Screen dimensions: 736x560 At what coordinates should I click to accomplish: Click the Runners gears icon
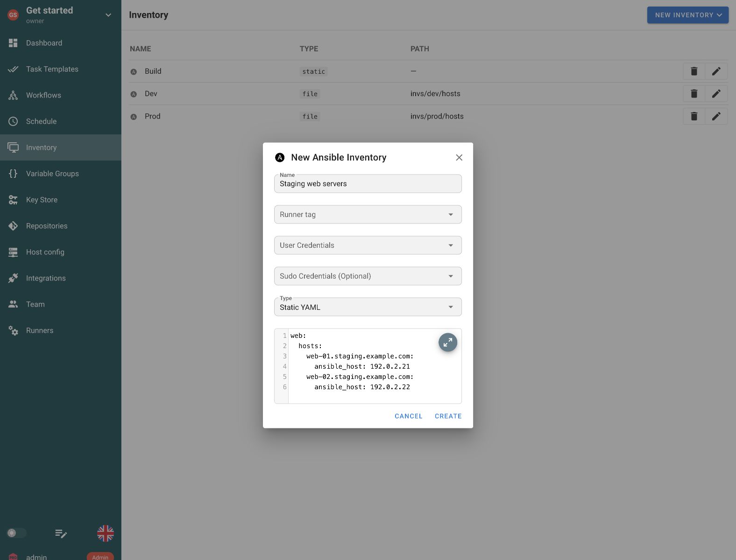[13, 330]
